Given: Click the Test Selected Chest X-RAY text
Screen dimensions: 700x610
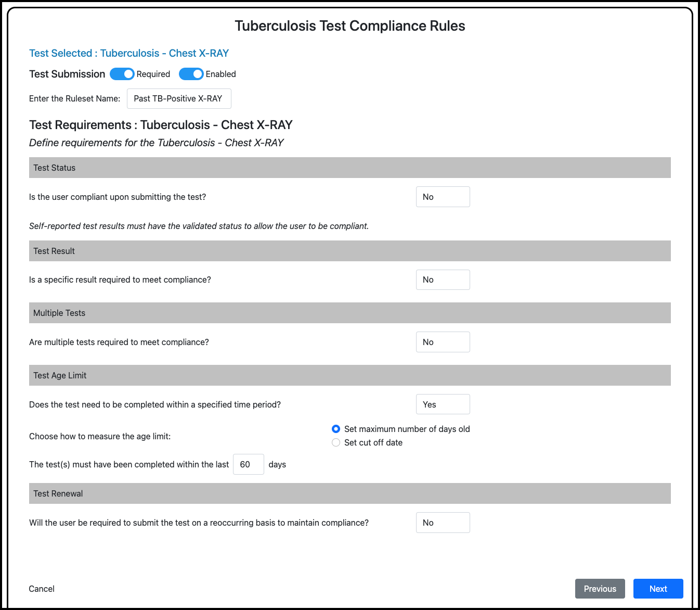Looking at the screenshot, I should pyautogui.click(x=129, y=53).
